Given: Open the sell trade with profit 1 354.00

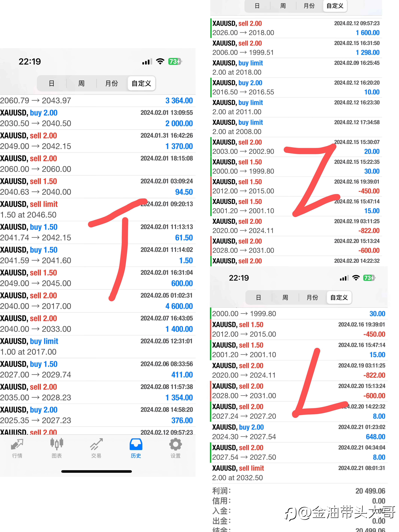Looking at the screenshot, I should click(x=98, y=392).
